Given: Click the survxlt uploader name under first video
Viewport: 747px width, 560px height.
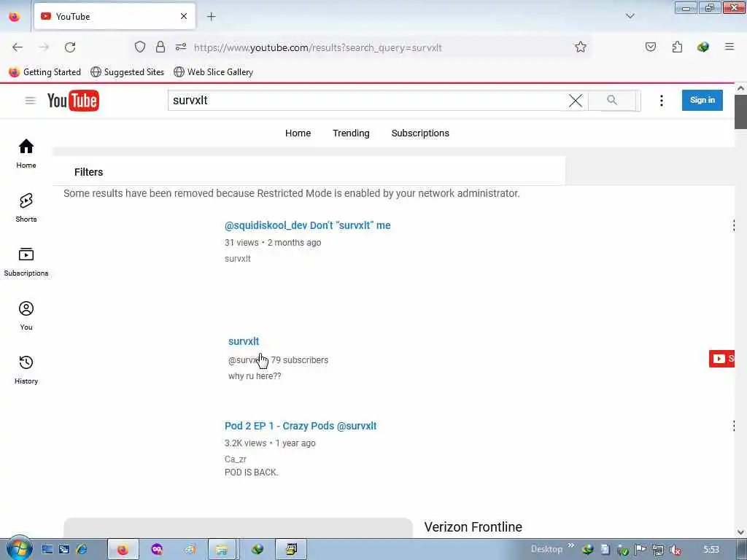Looking at the screenshot, I should coord(237,259).
